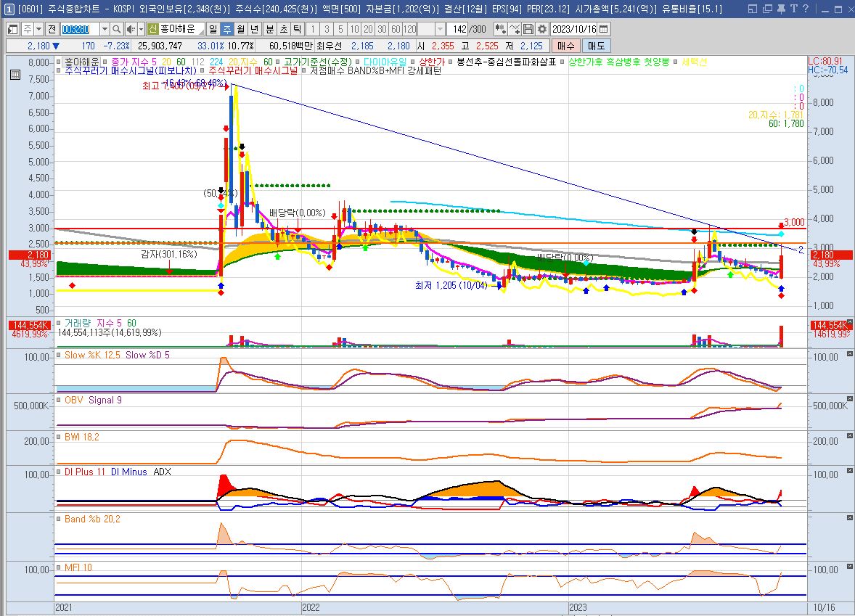The image size is (855, 616).
Task: Click the 다이아유일 legend label
Action: click(x=385, y=62)
